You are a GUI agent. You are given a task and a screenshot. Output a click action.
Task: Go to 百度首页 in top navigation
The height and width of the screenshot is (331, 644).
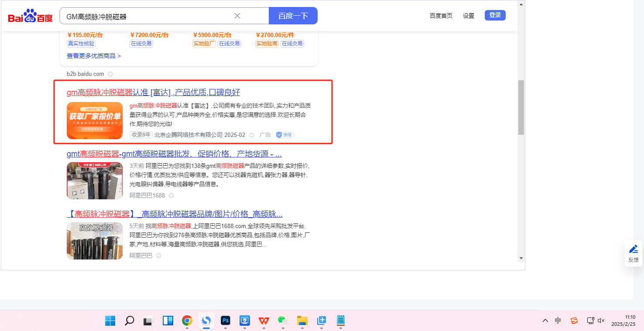(441, 16)
